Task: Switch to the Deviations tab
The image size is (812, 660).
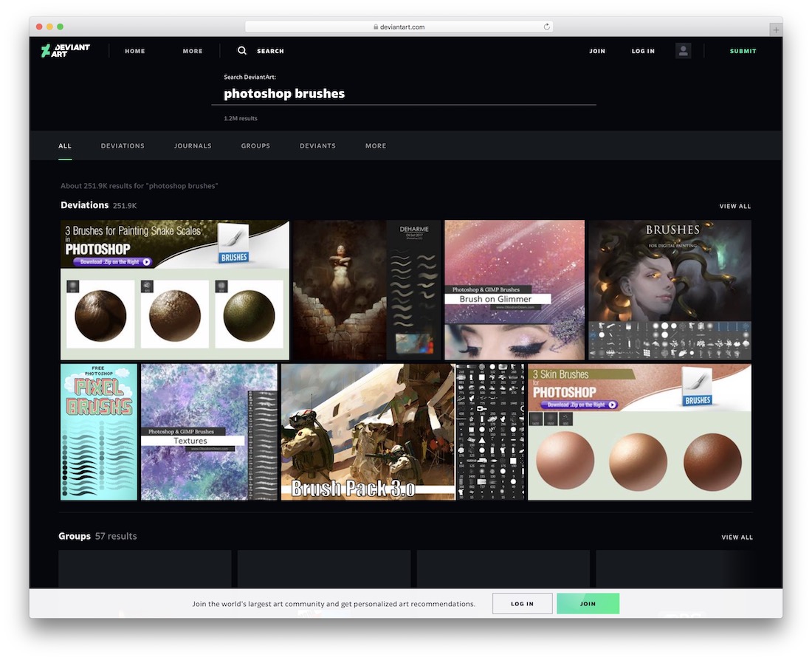Action: pos(123,146)
